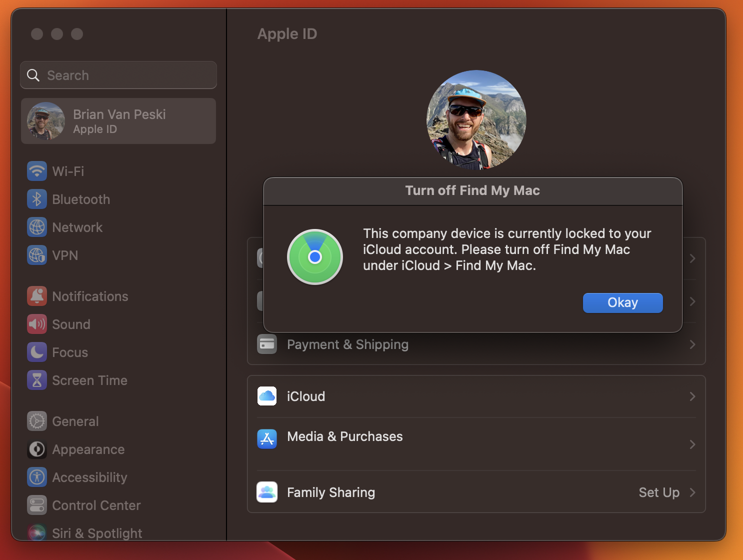Expand the Media & Purchases chevron
This screenshot has width=743, height=560.
(x=692, y=444)
